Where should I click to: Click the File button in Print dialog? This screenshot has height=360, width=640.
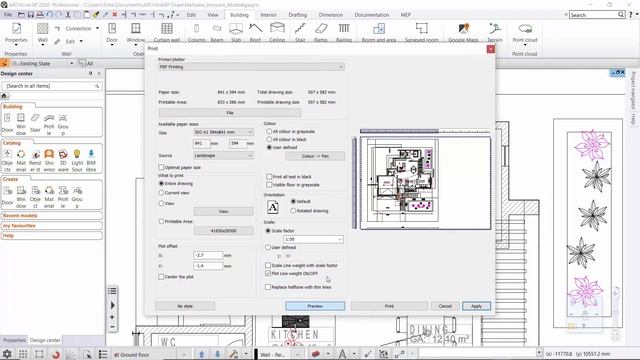pos(230,113)
